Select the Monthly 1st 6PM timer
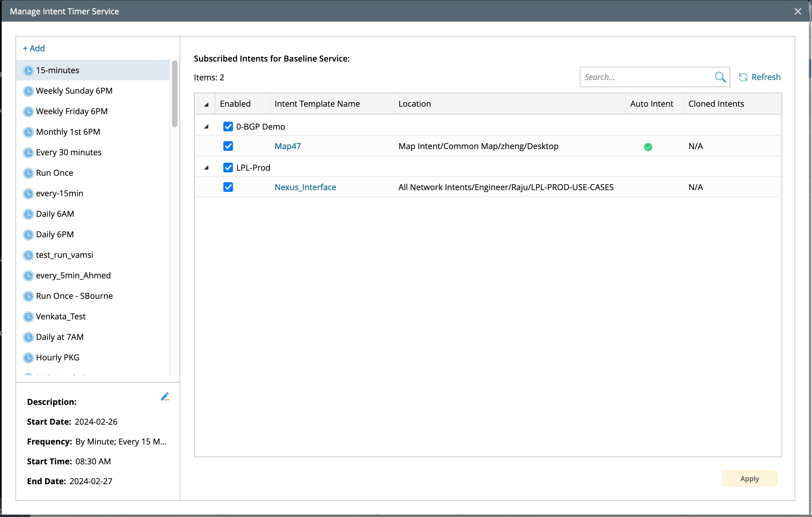Screen dimensions: 812x517 point(68,132)
